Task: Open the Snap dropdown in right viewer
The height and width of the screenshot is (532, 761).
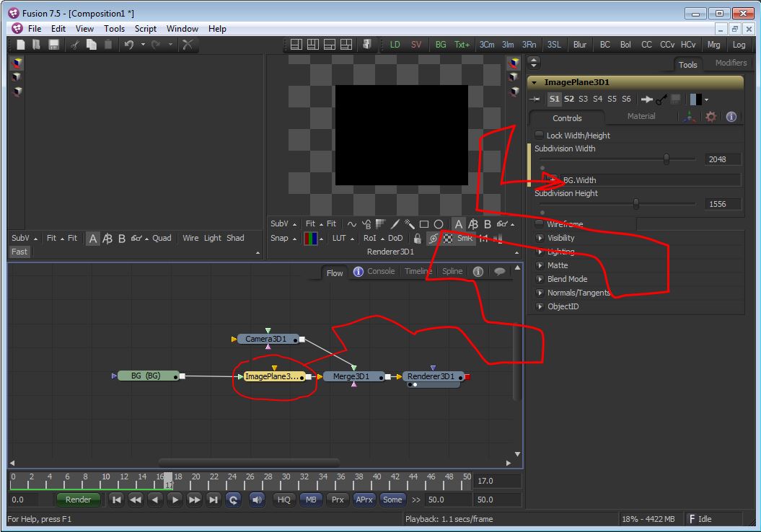Action: [283, 238]
